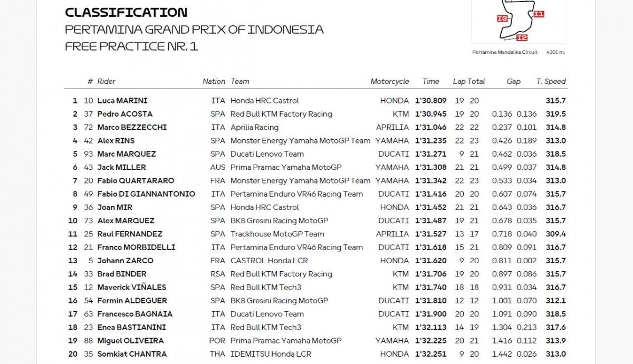The image size is (633, 364).
Task: Click the I2 sector marker on circuit map
Action: (x=521, y=37)
